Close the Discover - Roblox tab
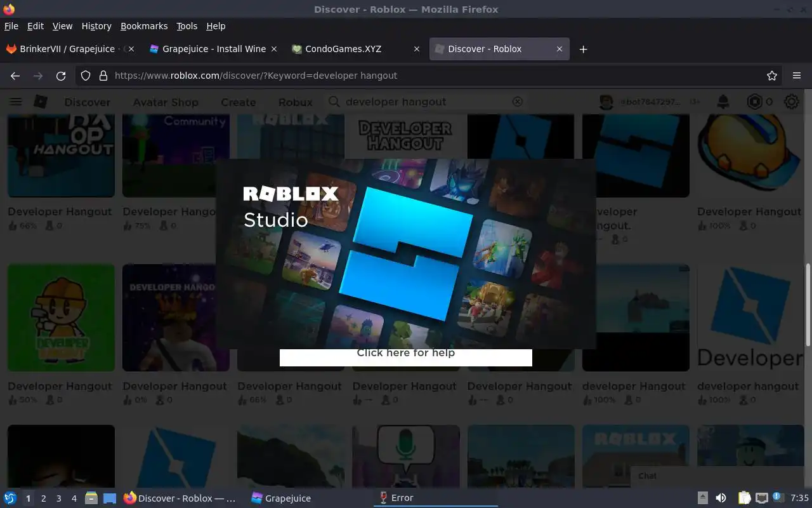This screenshot has width=812, height=508. pos(560,49)
